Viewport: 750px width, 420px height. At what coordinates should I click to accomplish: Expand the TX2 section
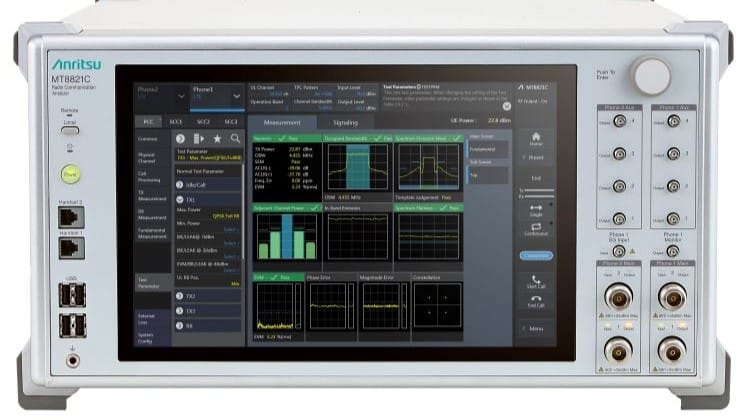(x=208, y=296)
